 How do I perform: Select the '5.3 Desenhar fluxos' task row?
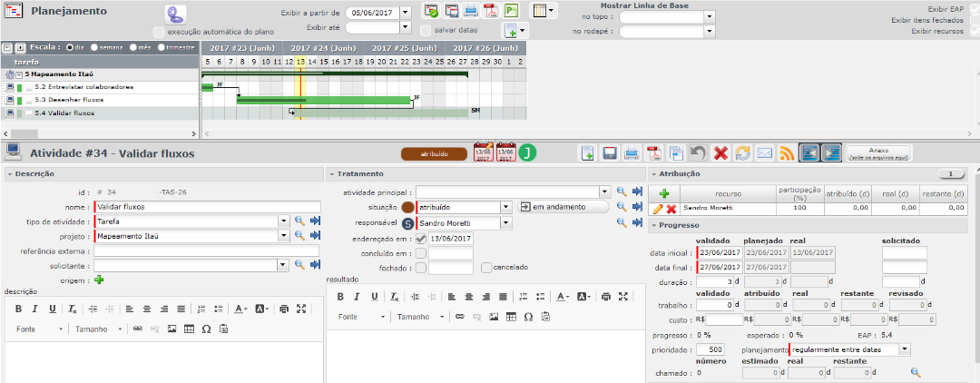[69, 100]
